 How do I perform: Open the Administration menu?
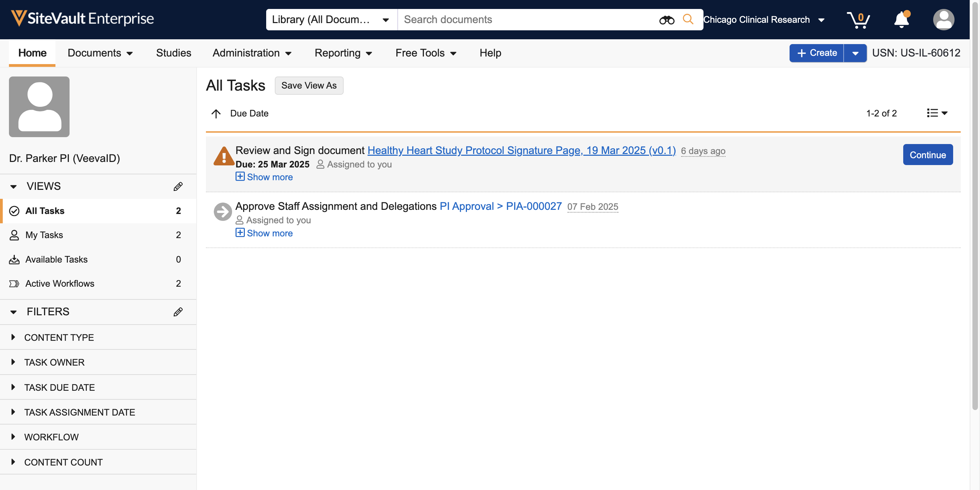252,53
